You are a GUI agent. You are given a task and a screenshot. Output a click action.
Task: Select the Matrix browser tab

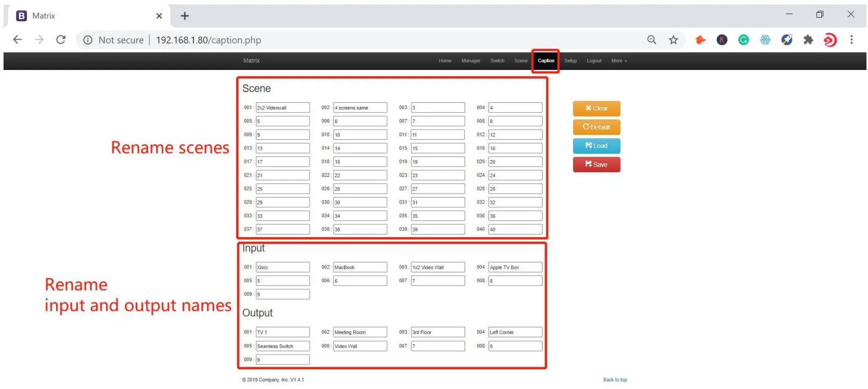[x=89, y=16]
